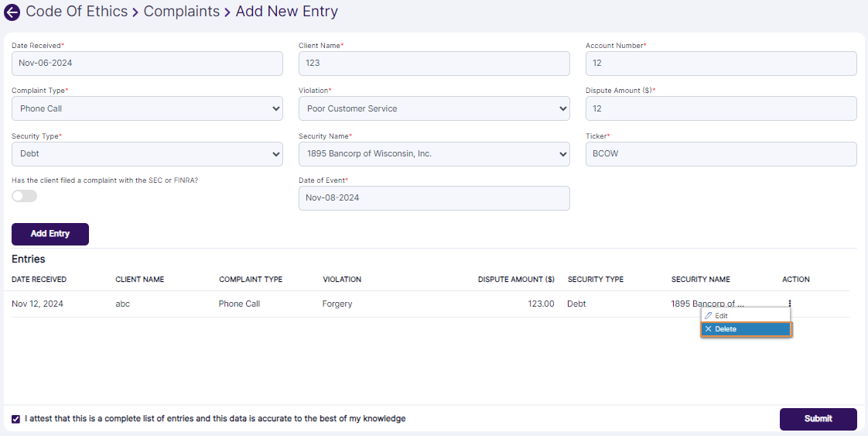Open the three-dot action menu
The width and height of the screenshot is (868, 436).
[x=789, y=304]
